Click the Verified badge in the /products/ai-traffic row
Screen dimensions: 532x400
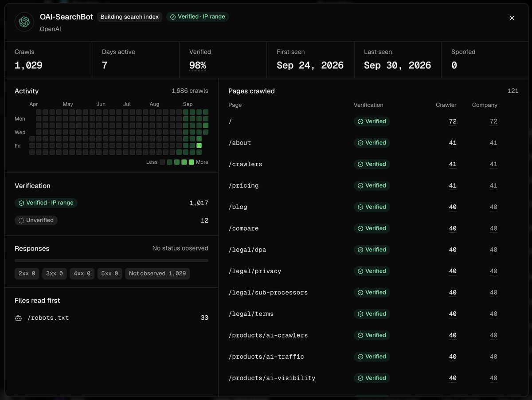372,357
